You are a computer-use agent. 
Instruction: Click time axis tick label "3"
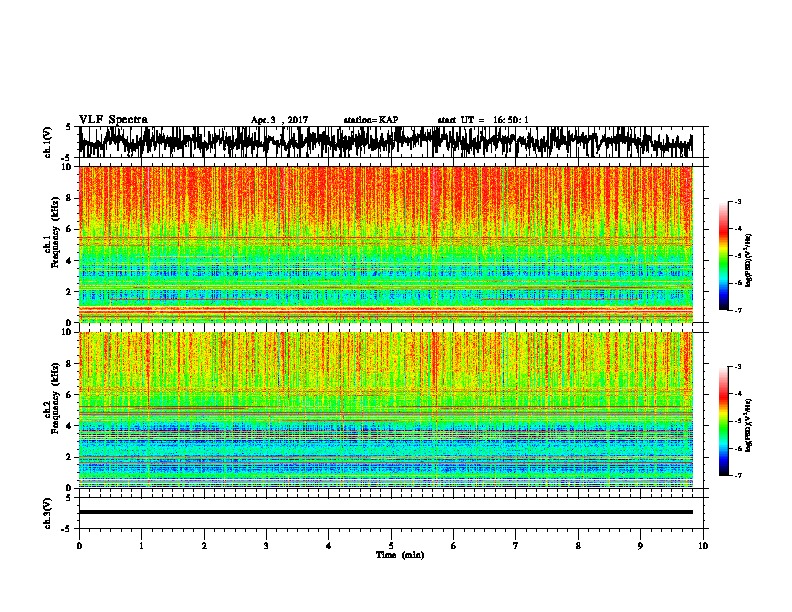coord(266,546)
